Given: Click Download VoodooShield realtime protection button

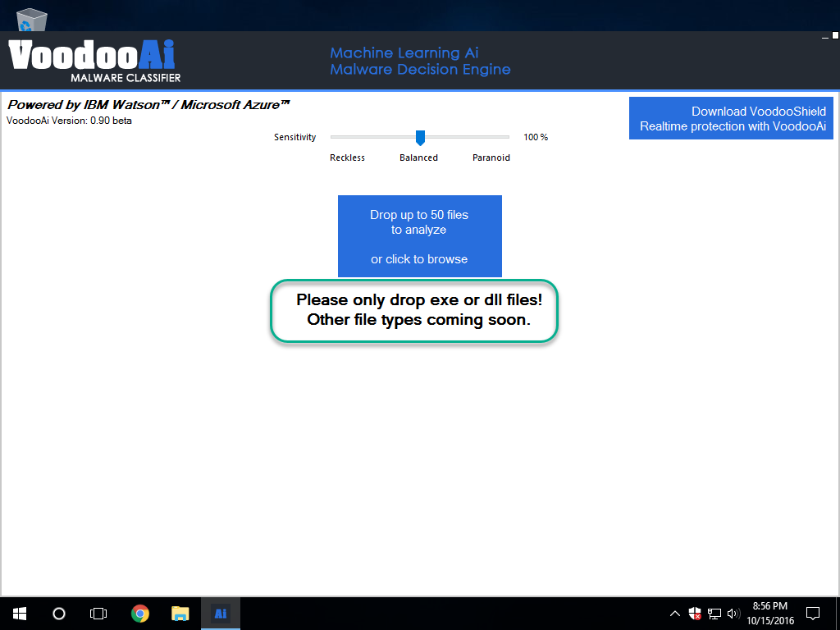Looking at the screenshot, I should (x=731, y=118).
